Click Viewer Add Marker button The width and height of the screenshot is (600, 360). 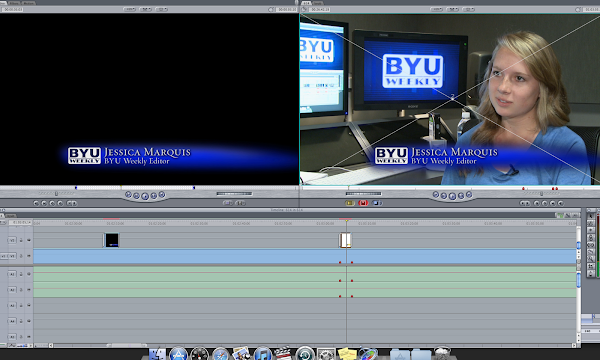(x=60, y=203)
